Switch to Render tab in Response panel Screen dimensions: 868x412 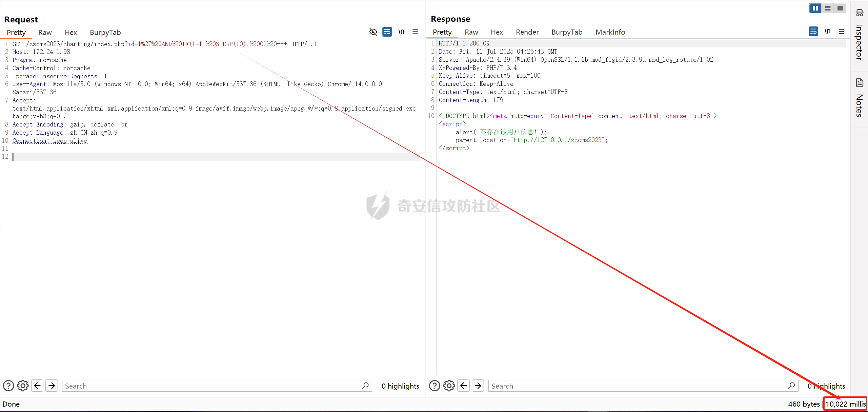[x=527, y=32]
